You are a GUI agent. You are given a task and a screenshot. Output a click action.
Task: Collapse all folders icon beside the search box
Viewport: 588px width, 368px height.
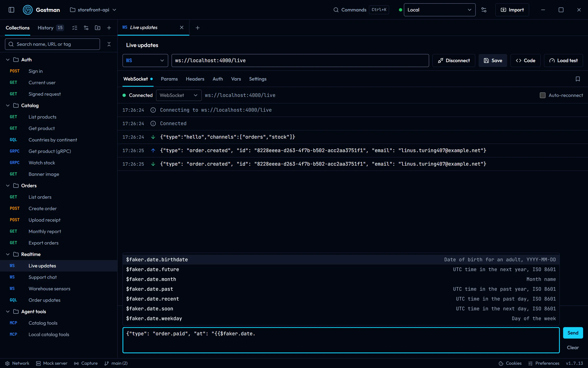(x=109, y=44)
